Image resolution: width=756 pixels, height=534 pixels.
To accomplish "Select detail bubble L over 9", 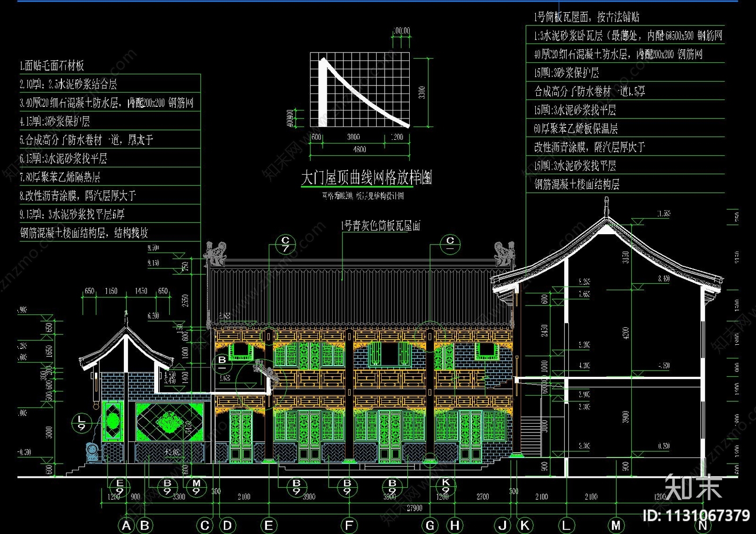I will click(82, 423).
